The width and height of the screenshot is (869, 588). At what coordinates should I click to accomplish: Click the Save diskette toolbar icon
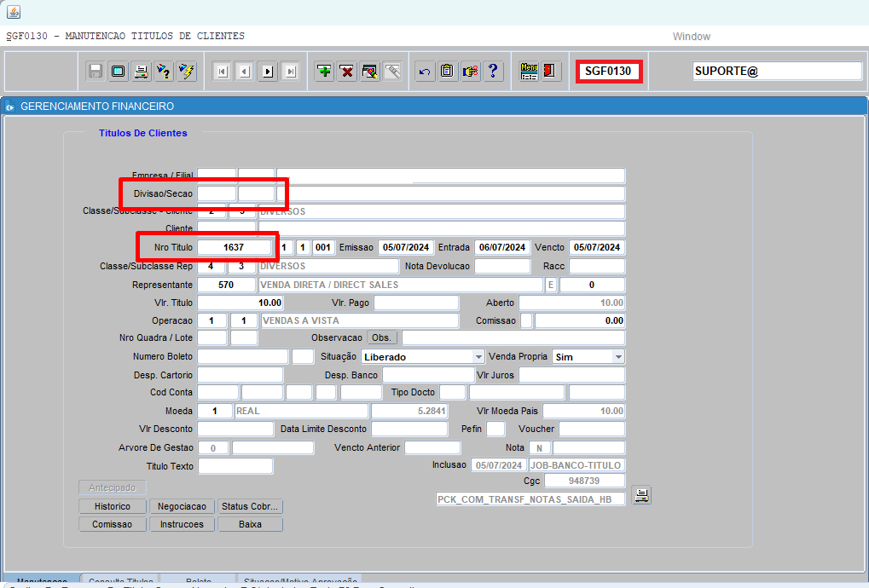pyautogui.click(x=96, y=72)
